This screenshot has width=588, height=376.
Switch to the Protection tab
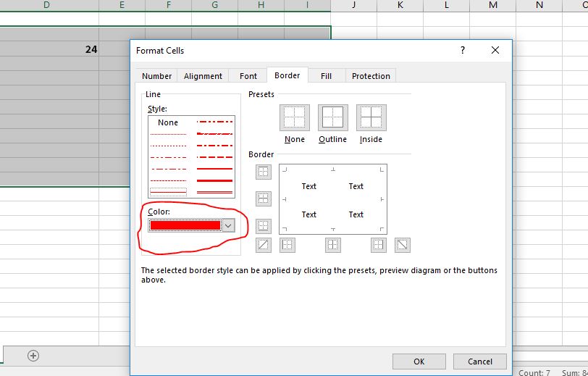[x=371, y=76]
